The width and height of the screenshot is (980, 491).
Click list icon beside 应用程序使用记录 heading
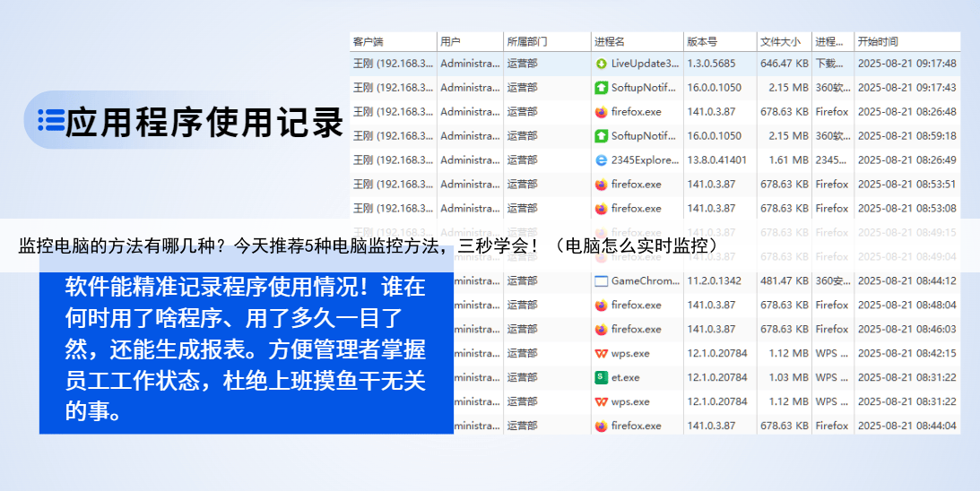point(51,120)
